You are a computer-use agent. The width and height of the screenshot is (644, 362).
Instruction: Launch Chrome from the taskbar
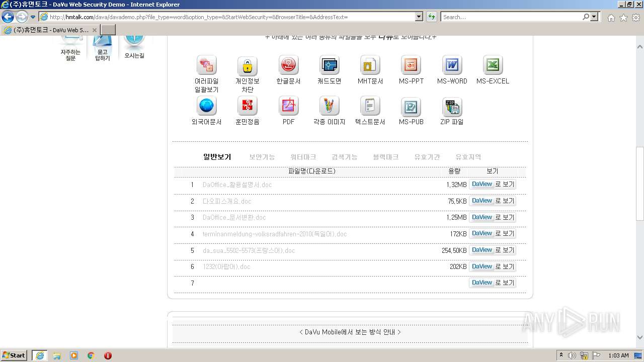point(91,355)
